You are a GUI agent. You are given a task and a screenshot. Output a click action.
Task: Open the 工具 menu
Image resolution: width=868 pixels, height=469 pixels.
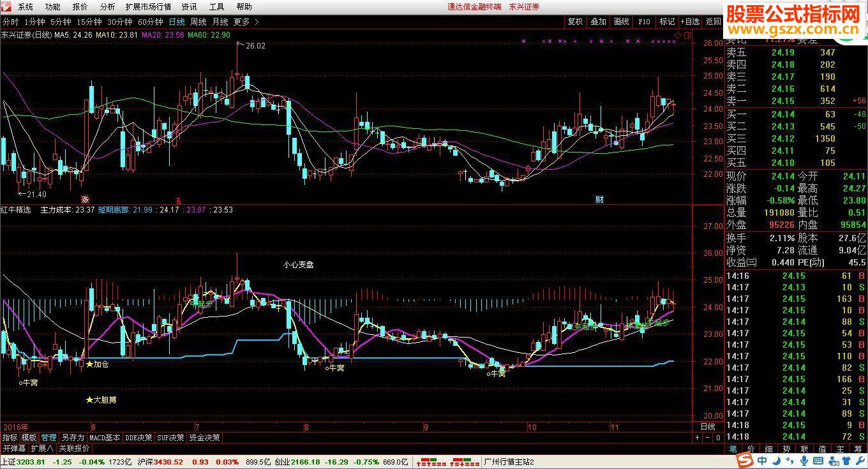[x=216, y=6]
